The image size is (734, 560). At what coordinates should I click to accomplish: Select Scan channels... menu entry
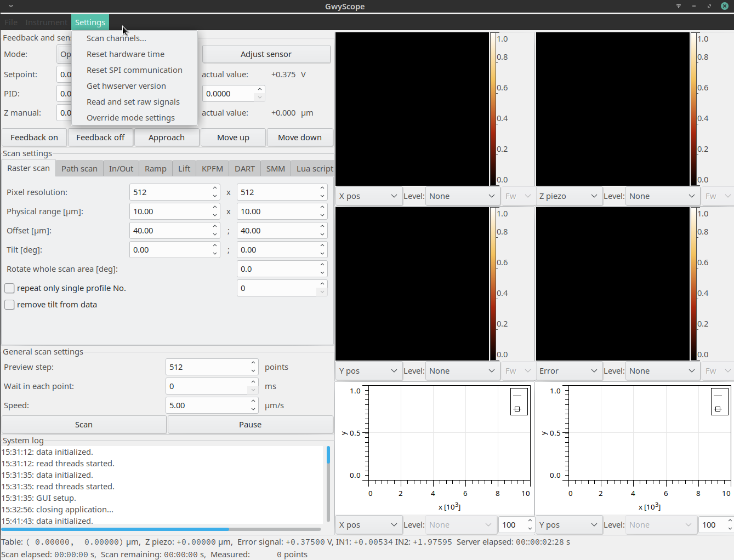[x=116, y=38]
